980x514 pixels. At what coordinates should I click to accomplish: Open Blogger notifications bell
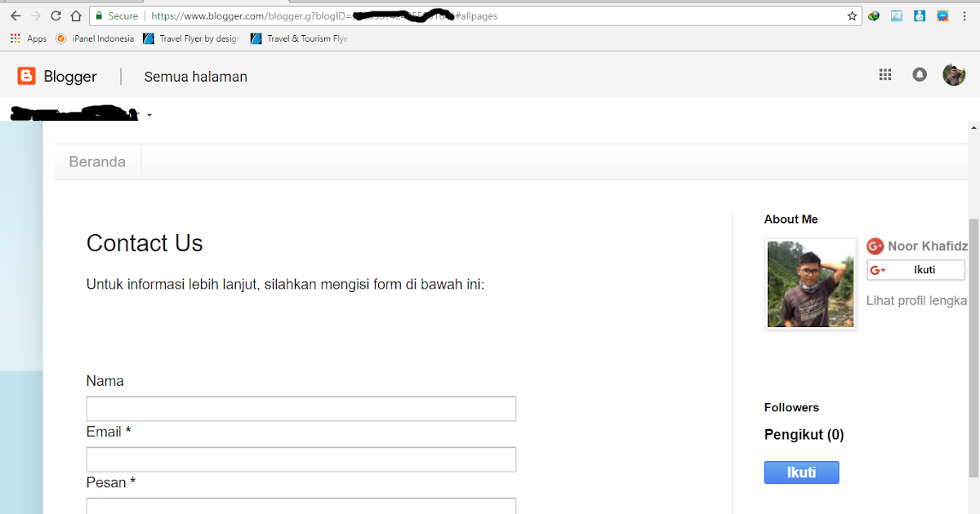(x=919, y=74)
